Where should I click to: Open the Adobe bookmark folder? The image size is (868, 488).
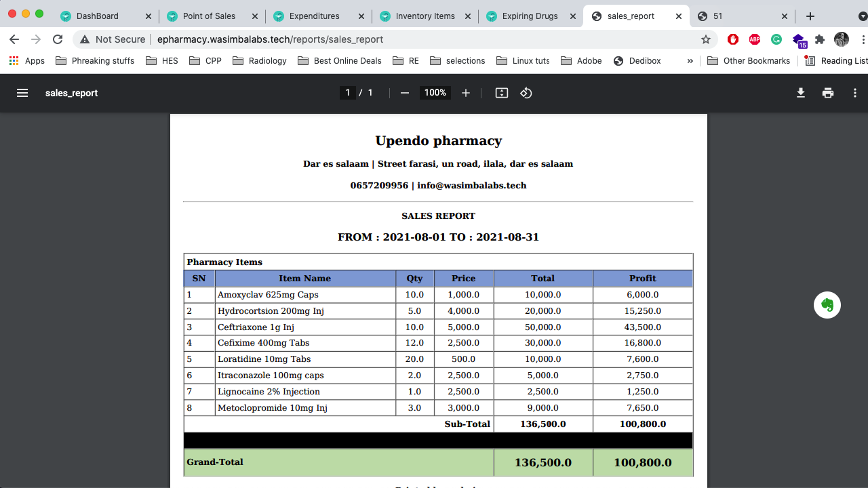point(581,61)
